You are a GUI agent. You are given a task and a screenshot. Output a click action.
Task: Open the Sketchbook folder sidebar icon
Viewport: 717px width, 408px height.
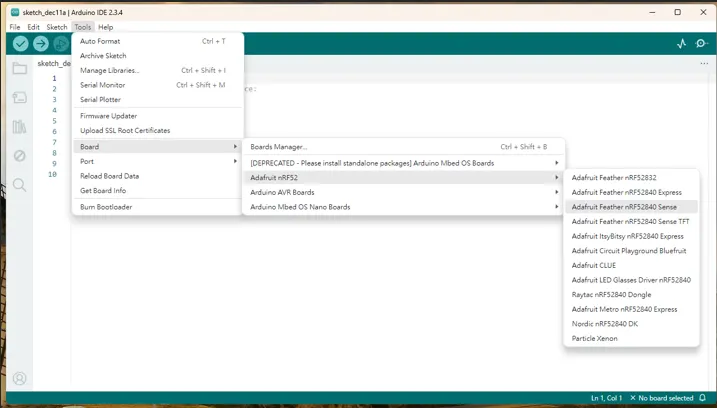click(19, 68)
